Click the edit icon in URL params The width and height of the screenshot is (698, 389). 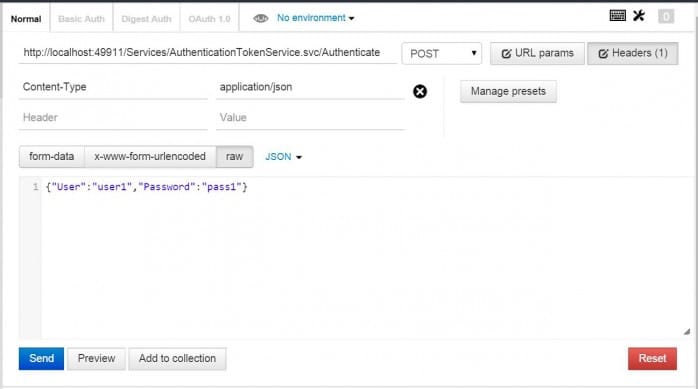(x=506, y=54)
